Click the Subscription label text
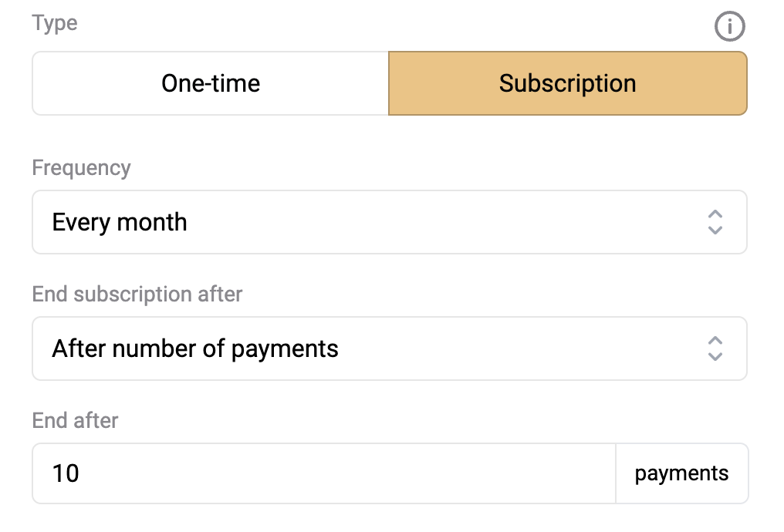This screenshot has height=532, width=784. [x=567, y=83]
